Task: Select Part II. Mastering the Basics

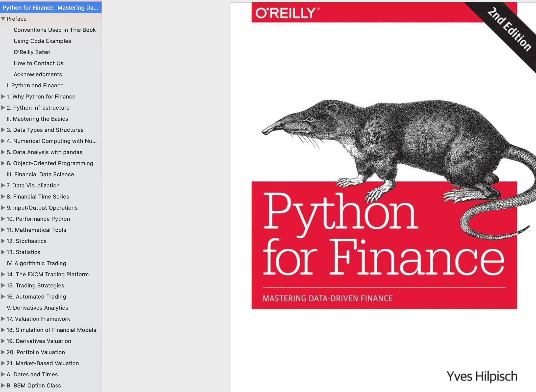Action: click(37, 119)
